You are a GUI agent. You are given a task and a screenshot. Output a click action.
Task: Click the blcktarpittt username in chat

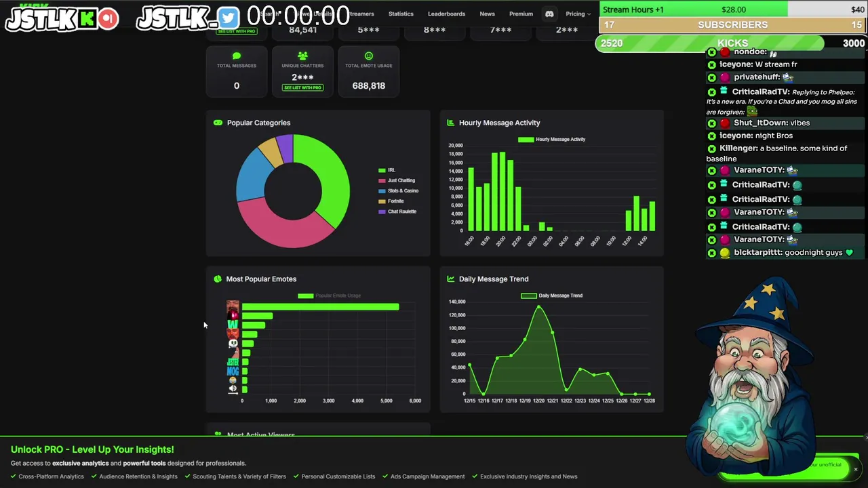pos(759,253)
